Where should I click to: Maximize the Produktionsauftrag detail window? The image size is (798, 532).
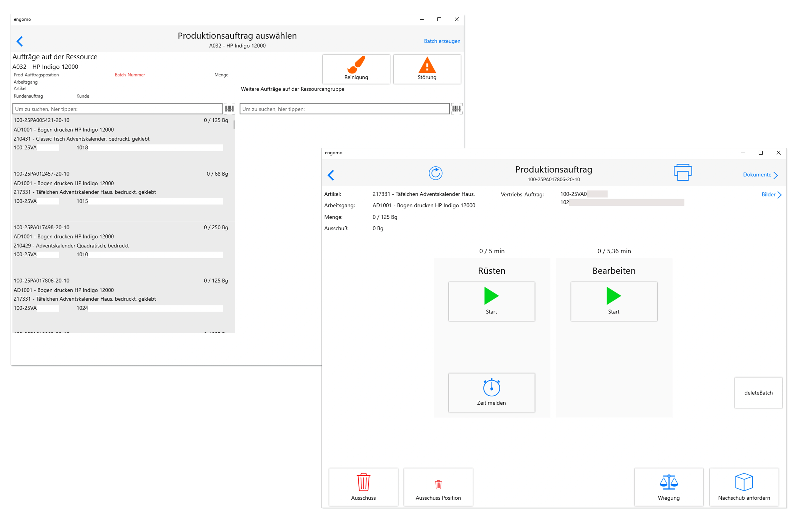point(760,153)
